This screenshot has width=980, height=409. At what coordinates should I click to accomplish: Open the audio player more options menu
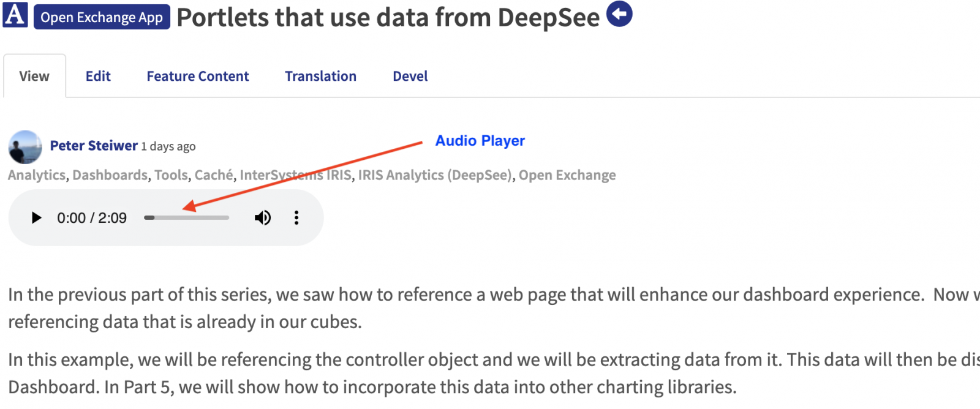296,218
